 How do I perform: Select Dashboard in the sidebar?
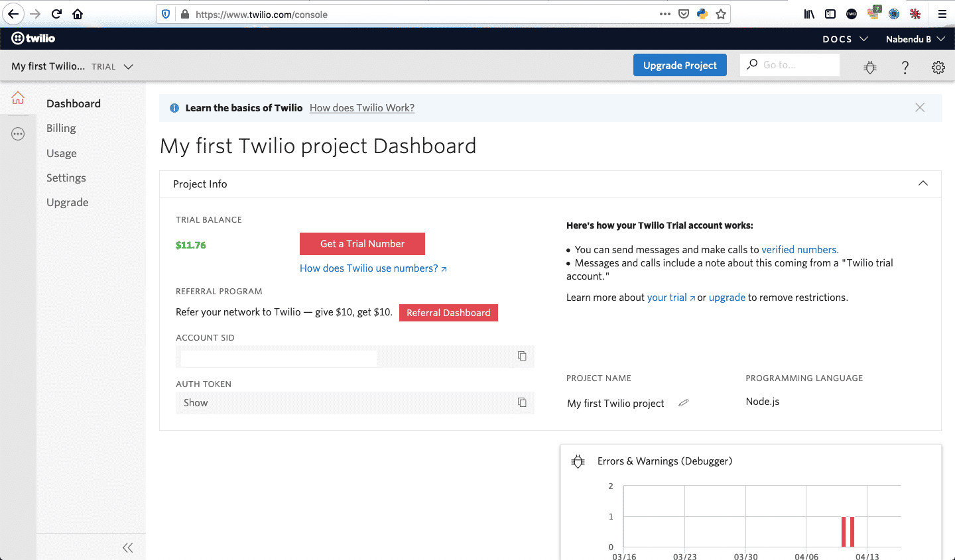pyautogui.click(x=74, y=103)
